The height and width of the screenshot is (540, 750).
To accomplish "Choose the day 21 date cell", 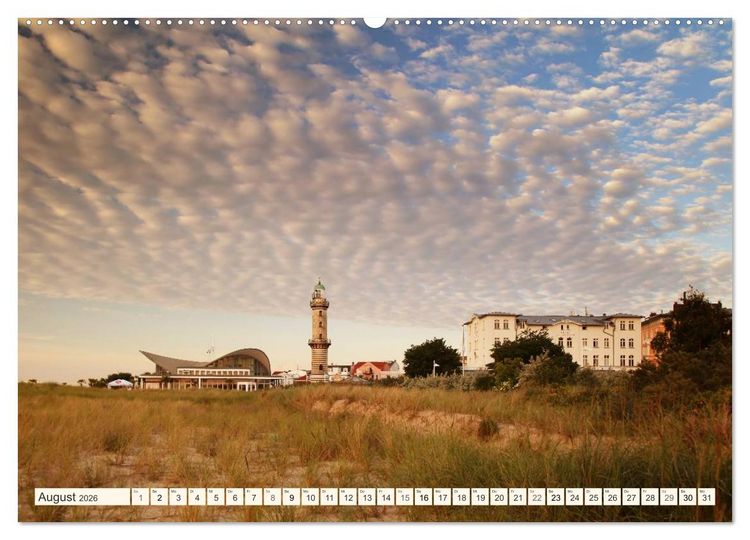I will click(518, 496).
